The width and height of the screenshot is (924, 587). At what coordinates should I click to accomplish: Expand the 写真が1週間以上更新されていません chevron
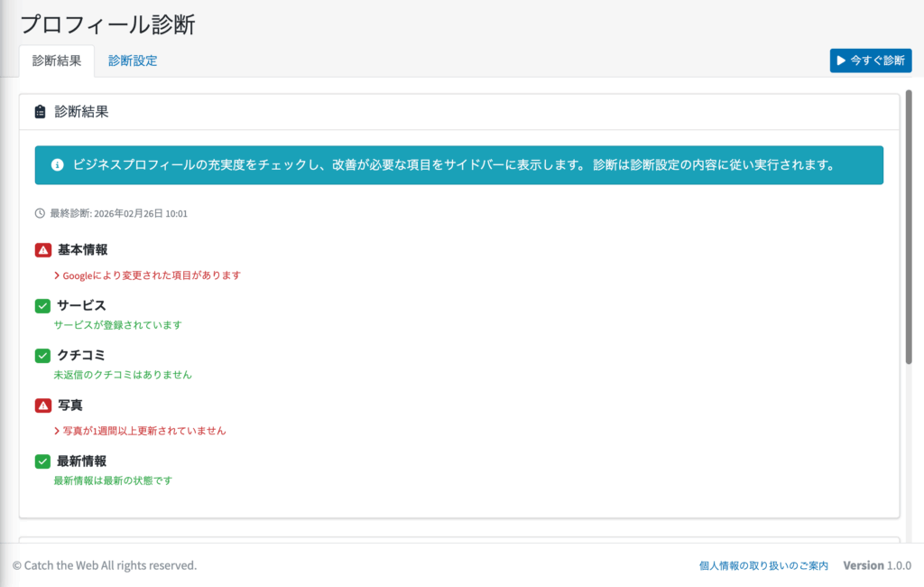click(57, 431)
